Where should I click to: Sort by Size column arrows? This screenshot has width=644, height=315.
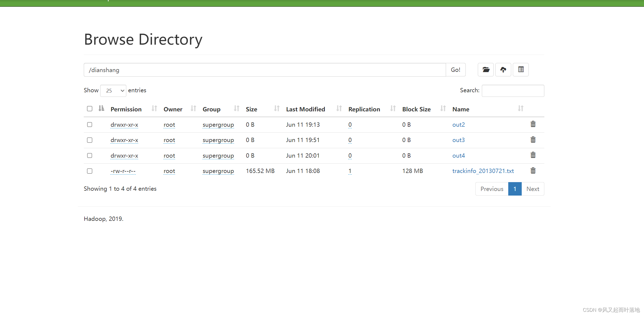coord(277,108)
